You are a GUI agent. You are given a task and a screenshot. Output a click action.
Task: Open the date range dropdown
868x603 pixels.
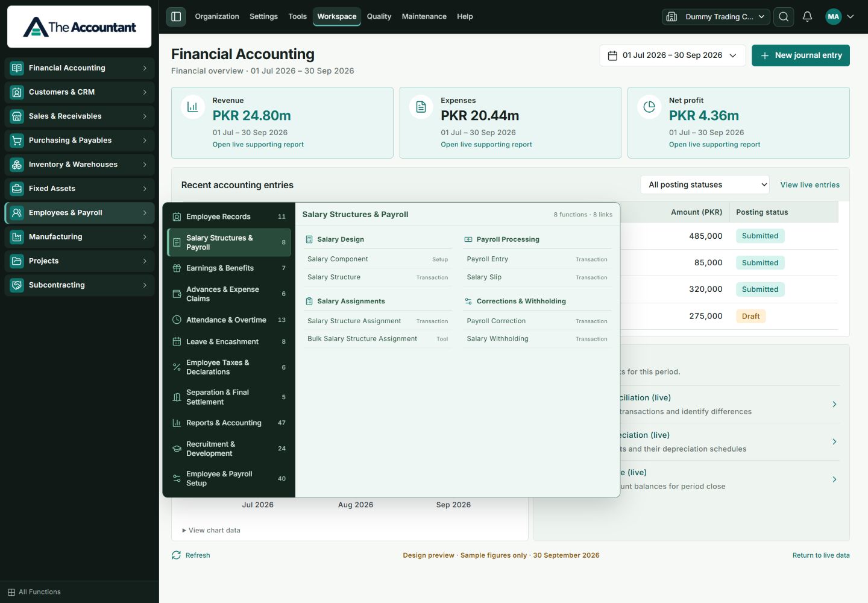tap(672, 55)
